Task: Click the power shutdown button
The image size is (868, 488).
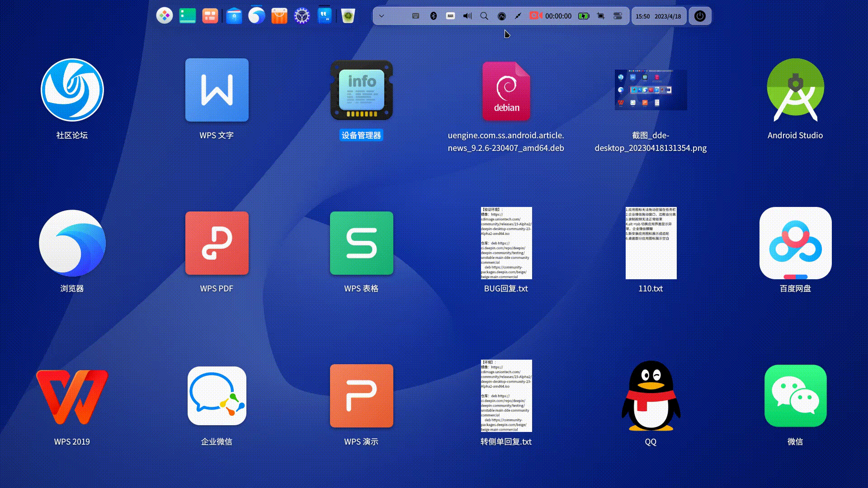Action: [x=700, y=16]
